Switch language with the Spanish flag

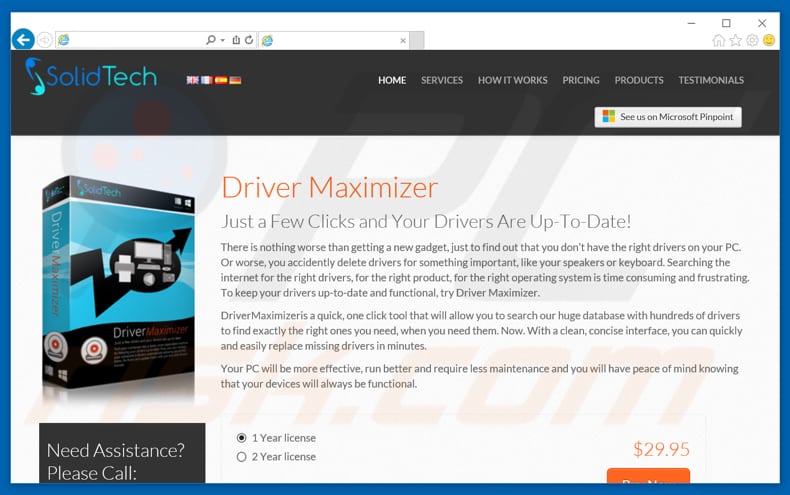(x=221, y=80)
